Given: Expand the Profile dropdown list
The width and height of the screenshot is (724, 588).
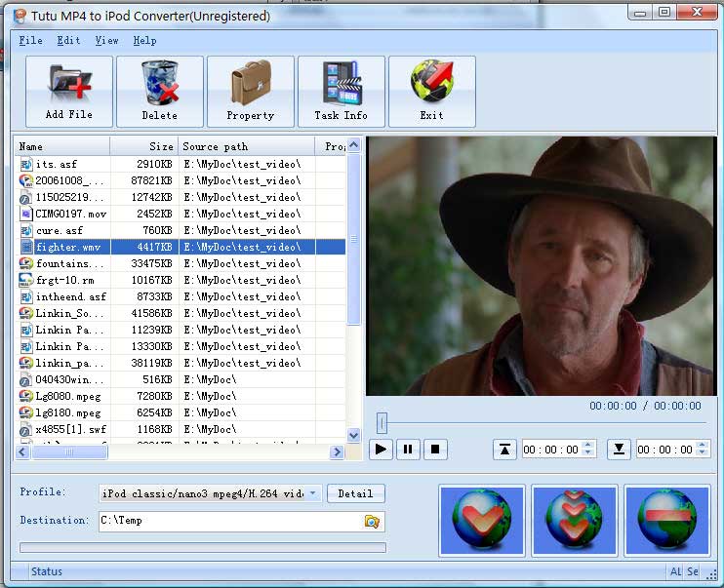Looking at the screenshot, I should [313, 493].
